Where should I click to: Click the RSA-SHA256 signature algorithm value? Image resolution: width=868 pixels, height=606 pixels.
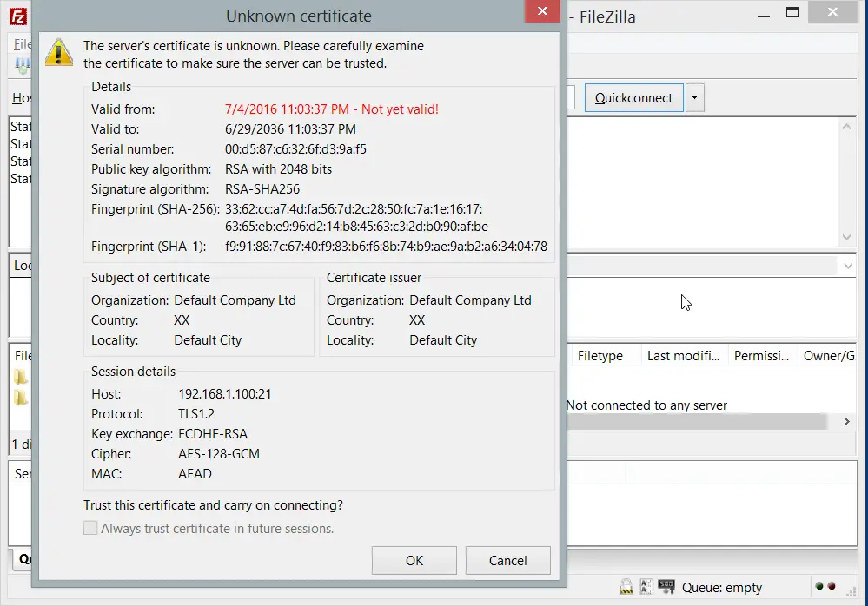click(x=262, y=188)
